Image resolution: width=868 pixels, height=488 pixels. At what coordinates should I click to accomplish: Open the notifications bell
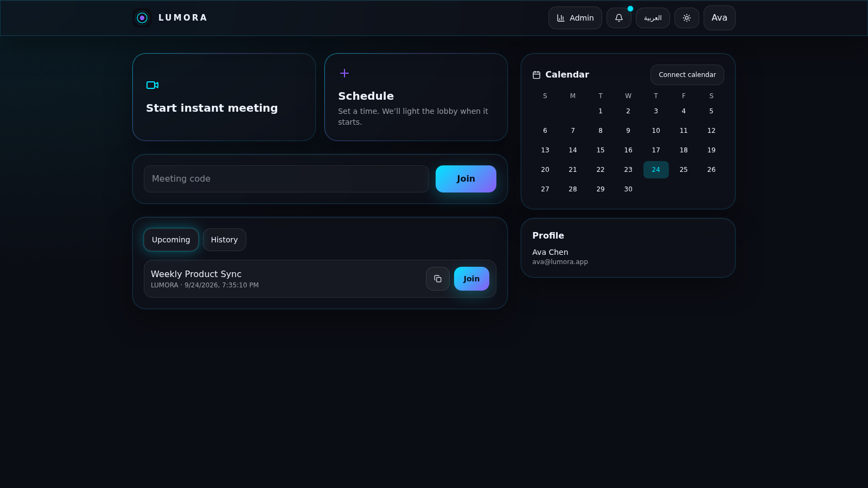point(619,18)
